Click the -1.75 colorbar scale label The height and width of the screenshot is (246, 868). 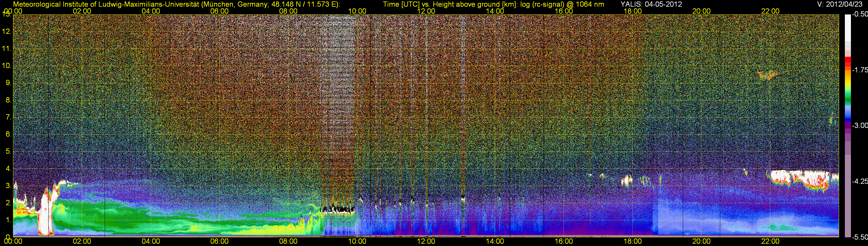(860, 70)
